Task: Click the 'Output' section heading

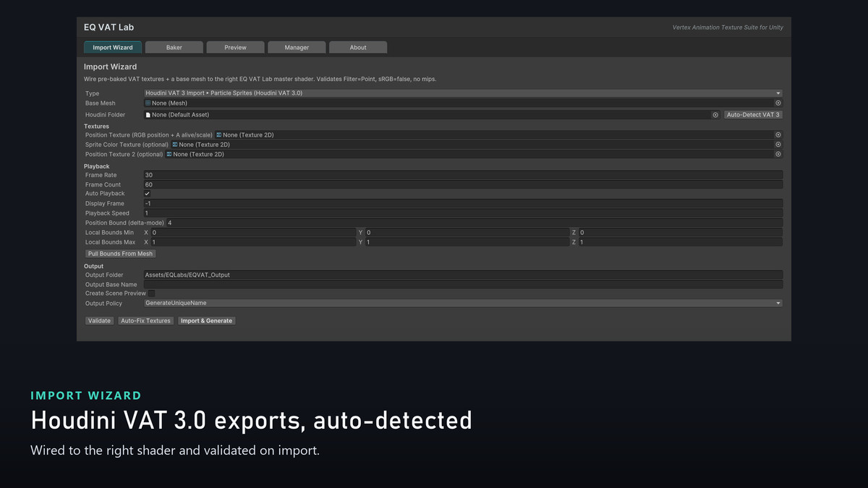Action: click(94, 266)
